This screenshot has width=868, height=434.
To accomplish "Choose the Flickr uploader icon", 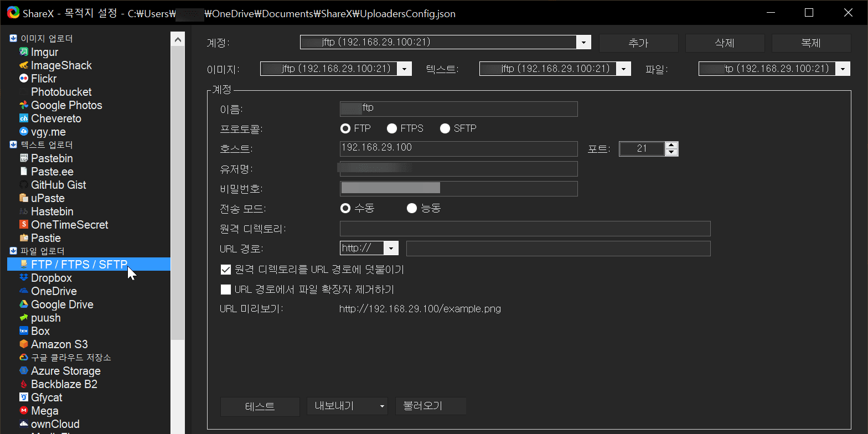I will click(24, 79).
